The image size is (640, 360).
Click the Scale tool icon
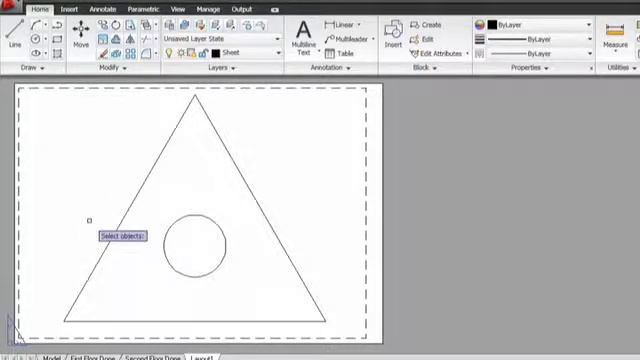click(x=103, y=39)
